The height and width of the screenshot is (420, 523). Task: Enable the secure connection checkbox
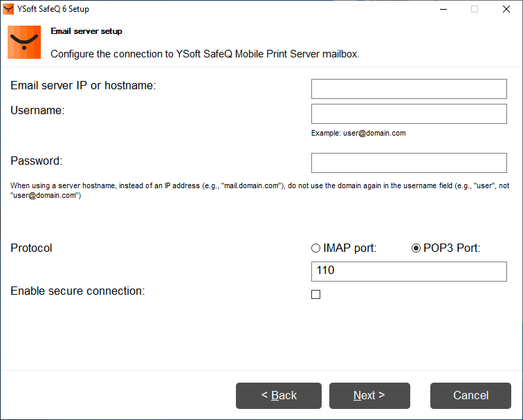[316, 294]
